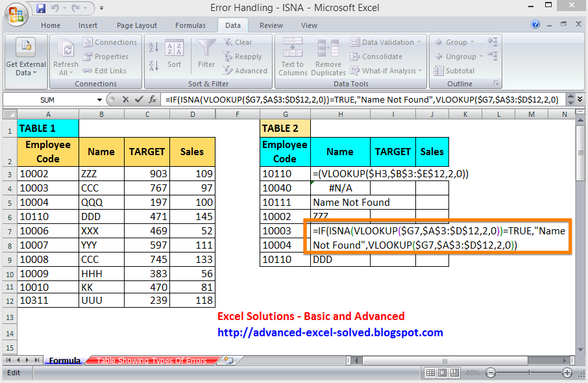The height and width of the screenshot is (383, 588).
Task: Open the Review ribbon tab
Action: (x=271, y=25)
